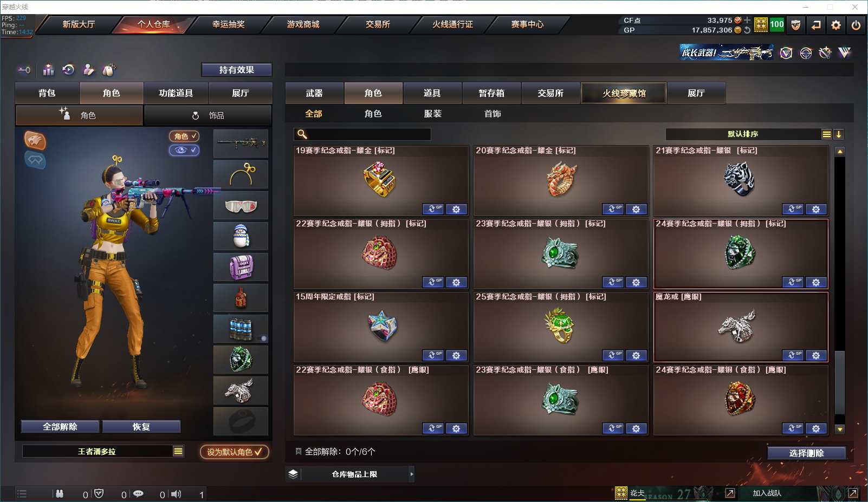This screenshot has height=502, width=868.
Task: Click the item list scrollbar down arrow
Action: (840, 429)
